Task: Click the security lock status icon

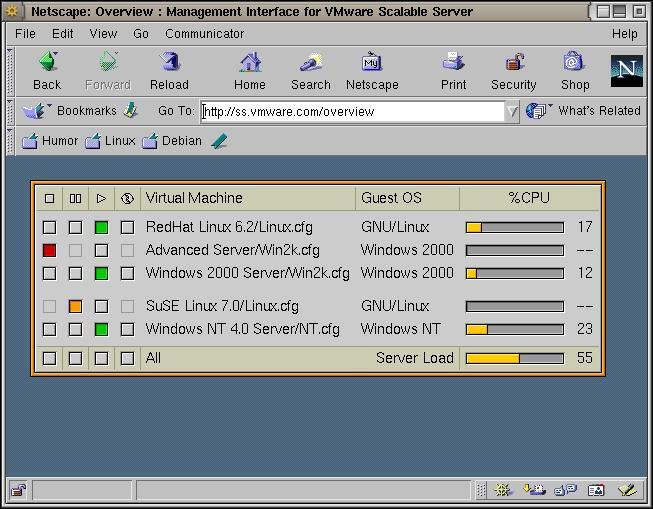Action: click(18, 490)
